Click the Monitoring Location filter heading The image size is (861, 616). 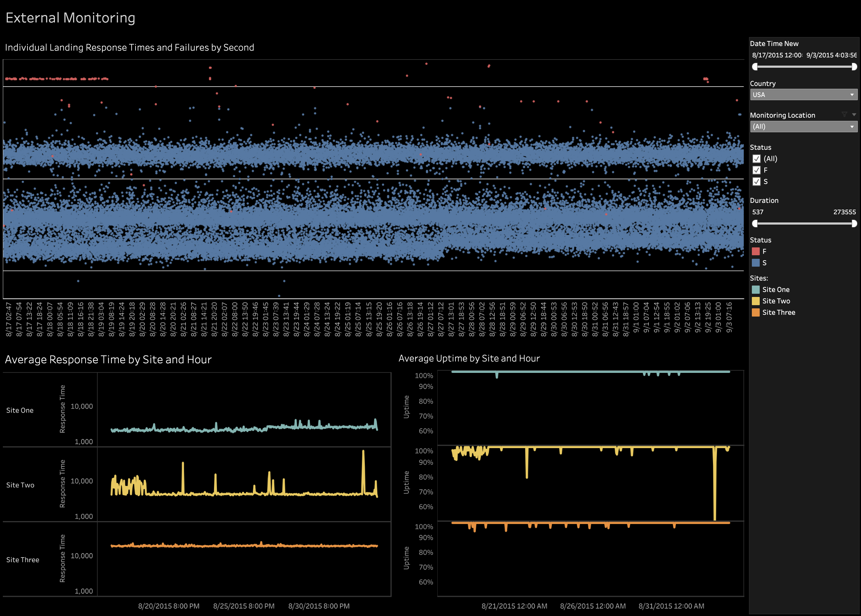point(783,115)
